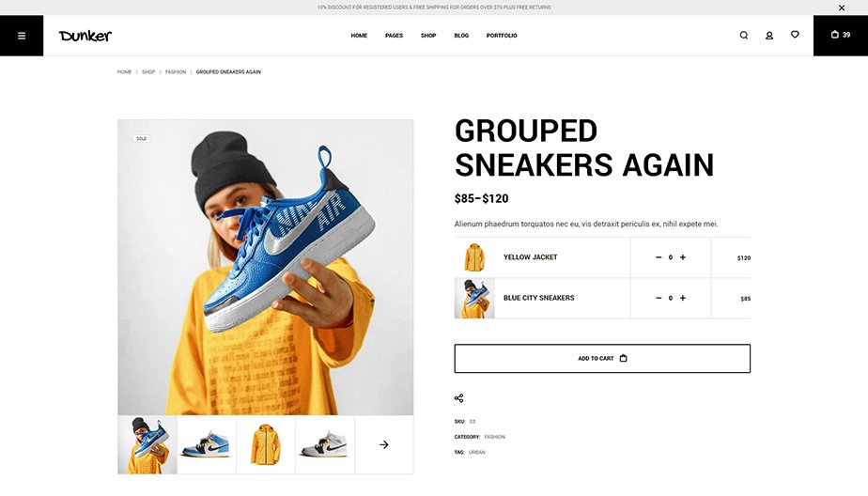
Task: Click the Add to Cart button
Action: click(x=602, y=358)
